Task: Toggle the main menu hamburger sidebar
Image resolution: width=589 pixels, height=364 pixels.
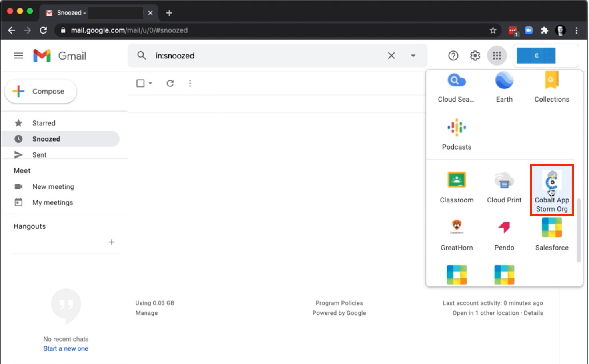Action: [18, 56]
